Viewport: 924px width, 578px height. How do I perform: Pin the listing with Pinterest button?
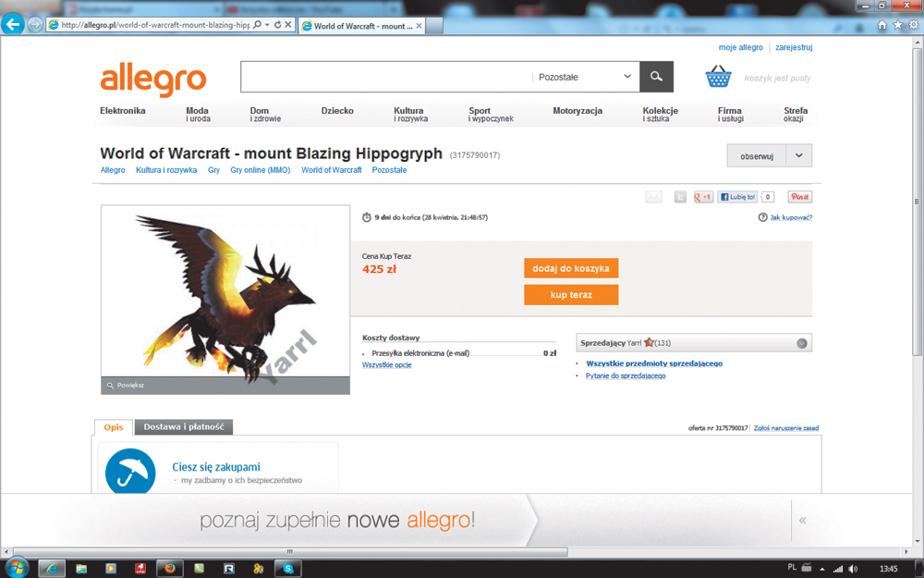click(x=799, y=197)
